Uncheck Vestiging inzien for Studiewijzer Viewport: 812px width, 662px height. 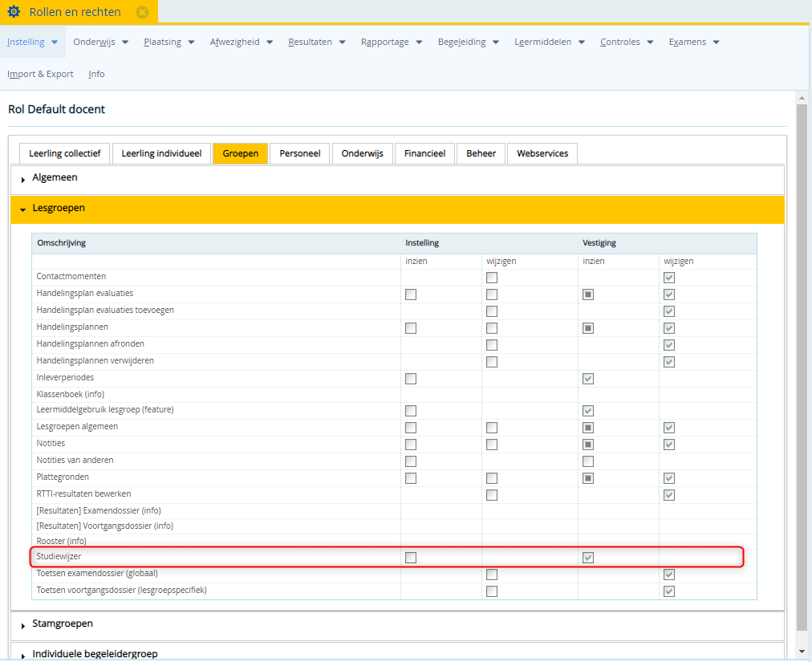point(588,558)
